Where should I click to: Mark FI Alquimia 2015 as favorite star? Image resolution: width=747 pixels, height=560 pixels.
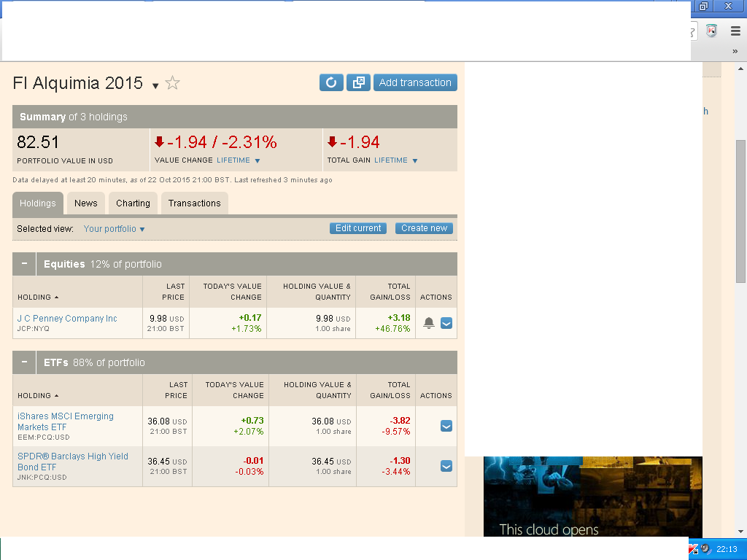(172, 83)
